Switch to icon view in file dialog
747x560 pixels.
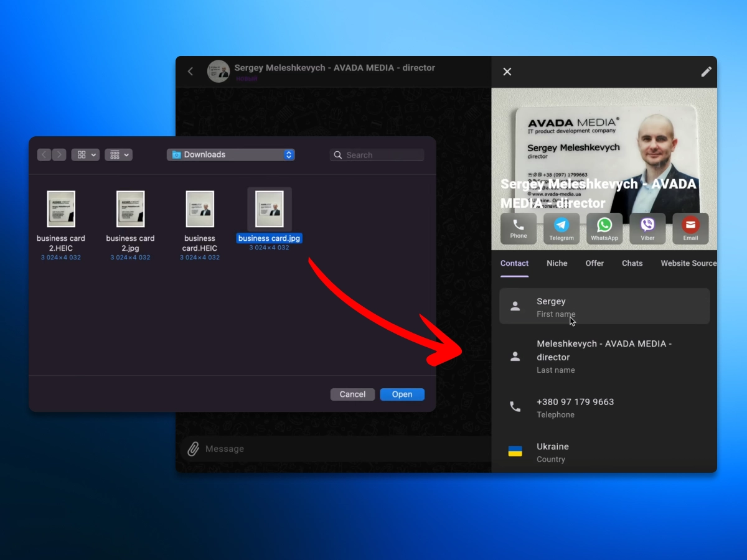[85, 155]
